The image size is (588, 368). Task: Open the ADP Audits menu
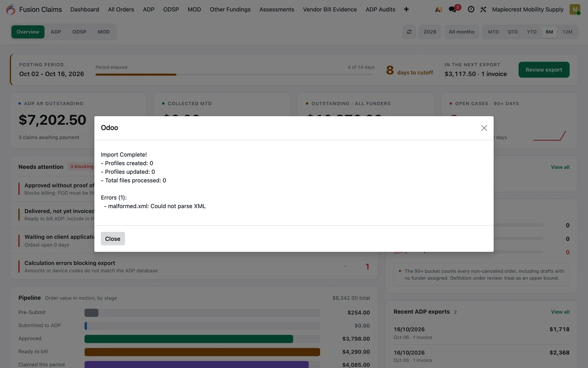[381, 9]
